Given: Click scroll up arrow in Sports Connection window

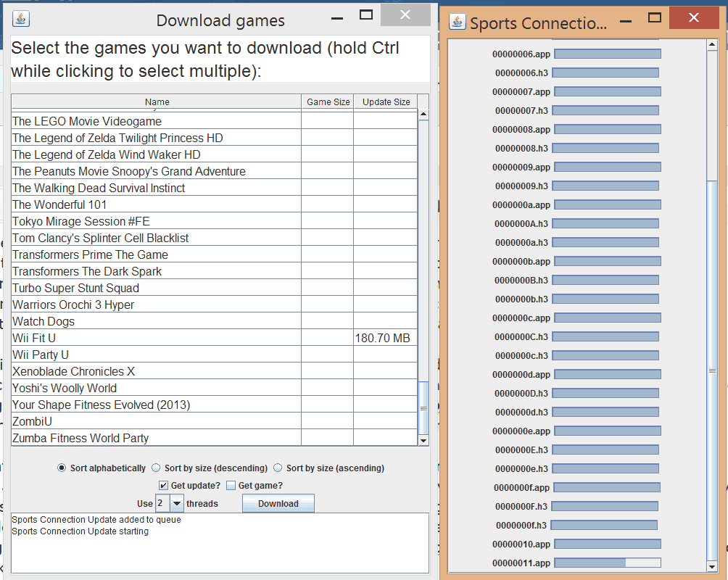Looking at the screenshot, I should [712, 44].
